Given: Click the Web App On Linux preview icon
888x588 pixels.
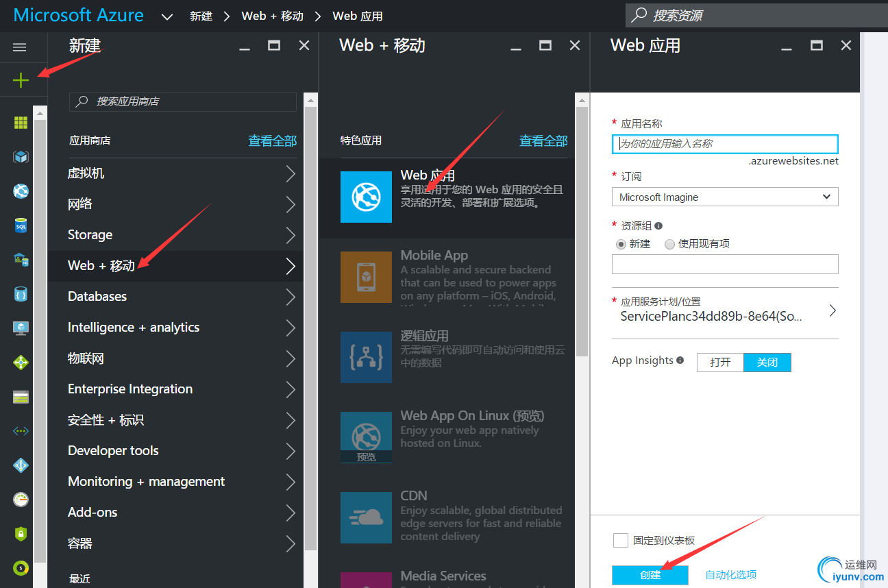Looking at the screenshot, I should coord(366,437).
